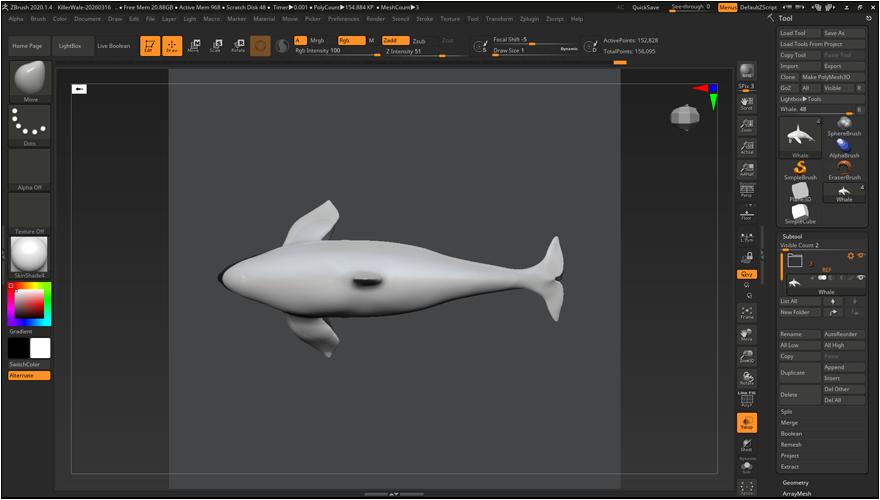
Task: Open the Preferences menu
Action: 343,19
